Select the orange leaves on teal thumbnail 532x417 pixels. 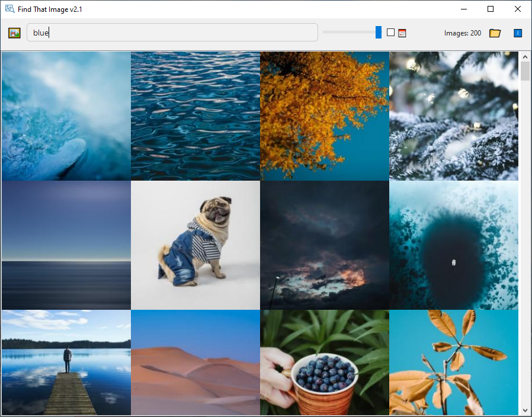454,363
